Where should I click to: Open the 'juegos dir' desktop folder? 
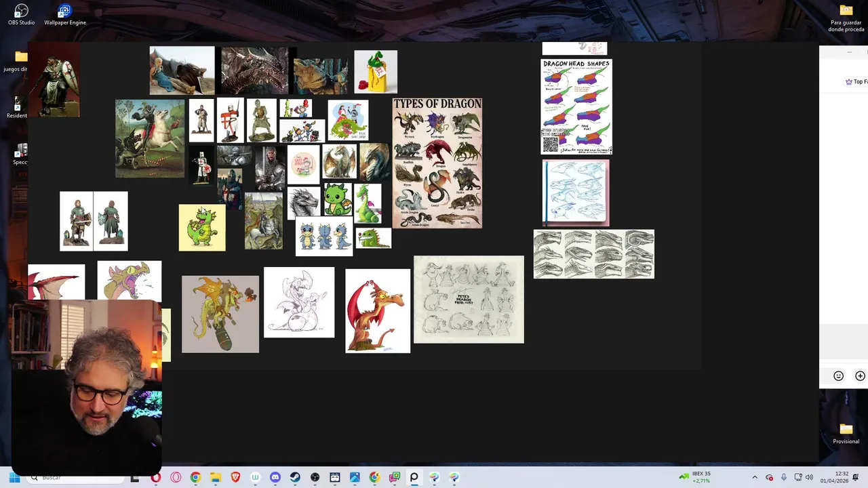[16, 61]
